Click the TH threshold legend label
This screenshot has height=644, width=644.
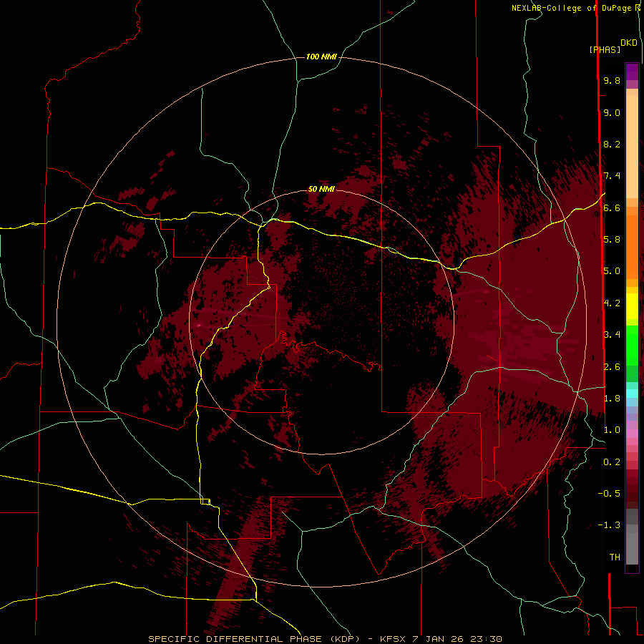[615, 557]
